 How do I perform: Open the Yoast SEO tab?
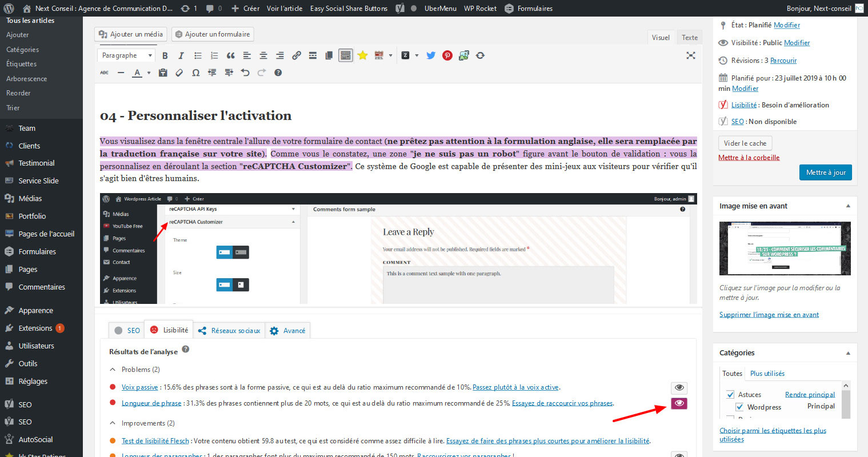127,330
